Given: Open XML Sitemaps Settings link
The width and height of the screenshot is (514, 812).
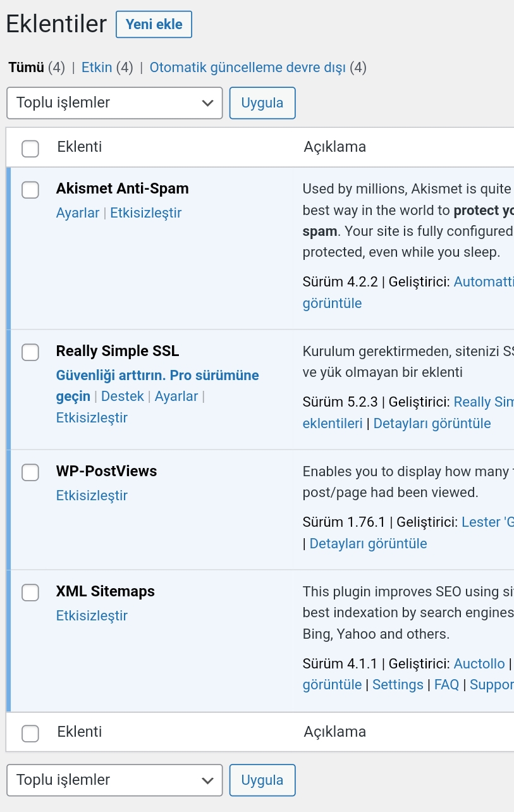Looking at the screenshot, I should (398, 685).
